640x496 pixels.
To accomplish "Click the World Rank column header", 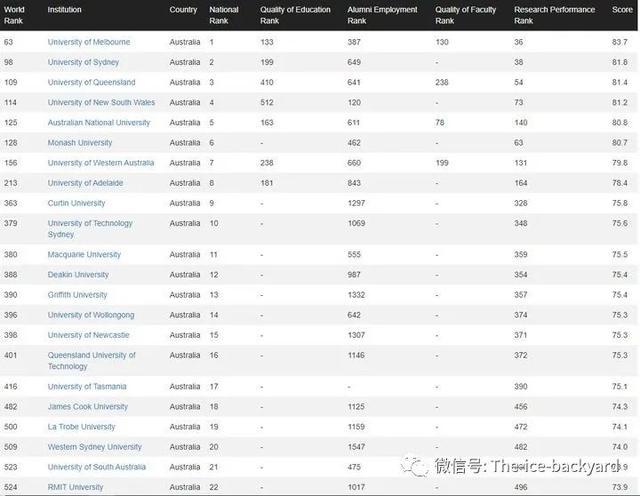I will (14, 15).
